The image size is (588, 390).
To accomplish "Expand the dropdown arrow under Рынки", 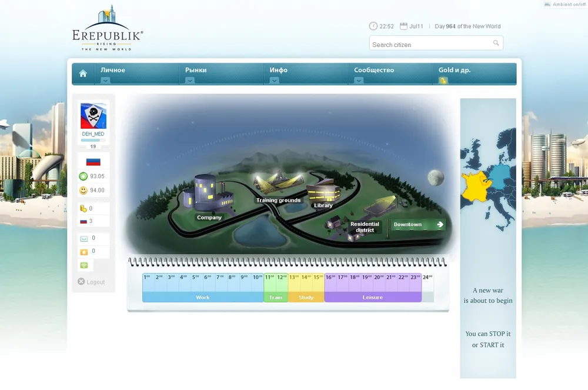I will coord(190,80).
